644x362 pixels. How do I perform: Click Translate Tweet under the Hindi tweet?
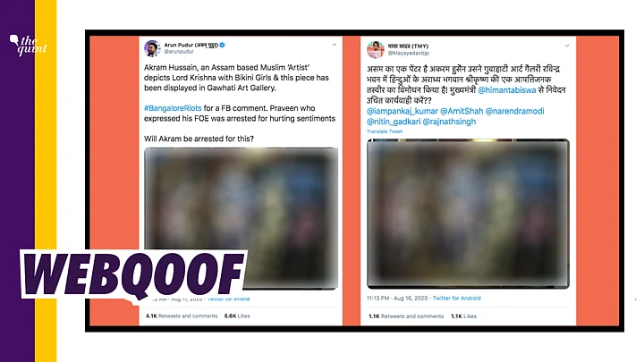[385, 131]
